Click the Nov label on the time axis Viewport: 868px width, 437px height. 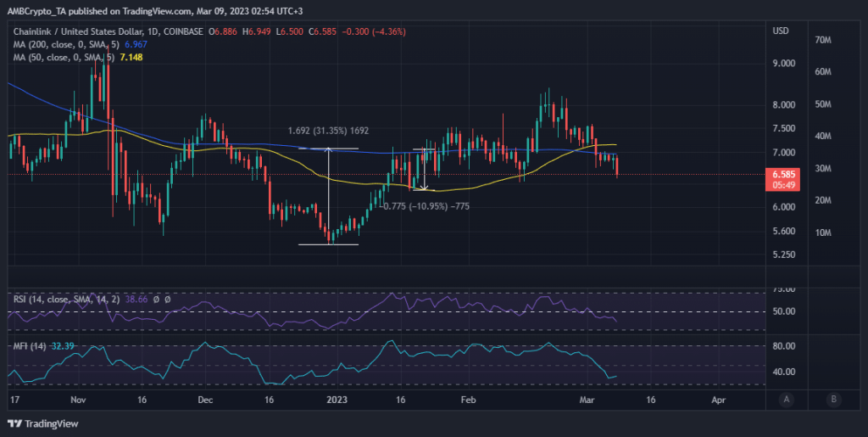pyautogui.click(x=78, y=399)
